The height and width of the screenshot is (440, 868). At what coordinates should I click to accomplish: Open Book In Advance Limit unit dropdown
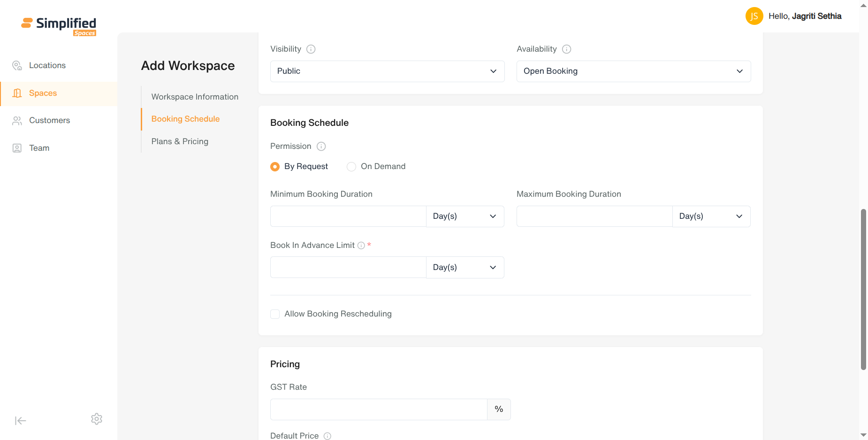click(x=465, y=267)
